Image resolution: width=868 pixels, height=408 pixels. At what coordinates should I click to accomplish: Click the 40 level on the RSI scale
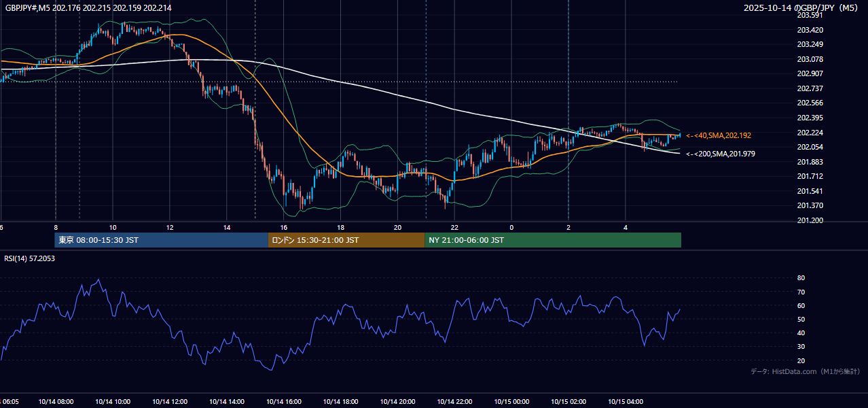pyautogui.click(x=801, y=333)
